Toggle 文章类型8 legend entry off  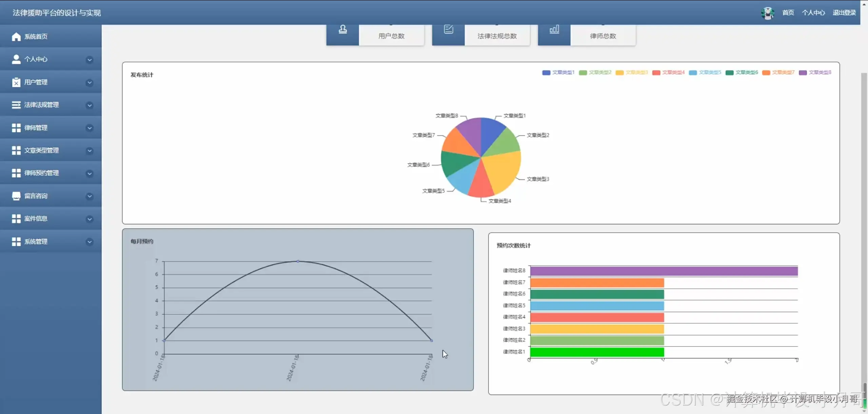[815, 73]
